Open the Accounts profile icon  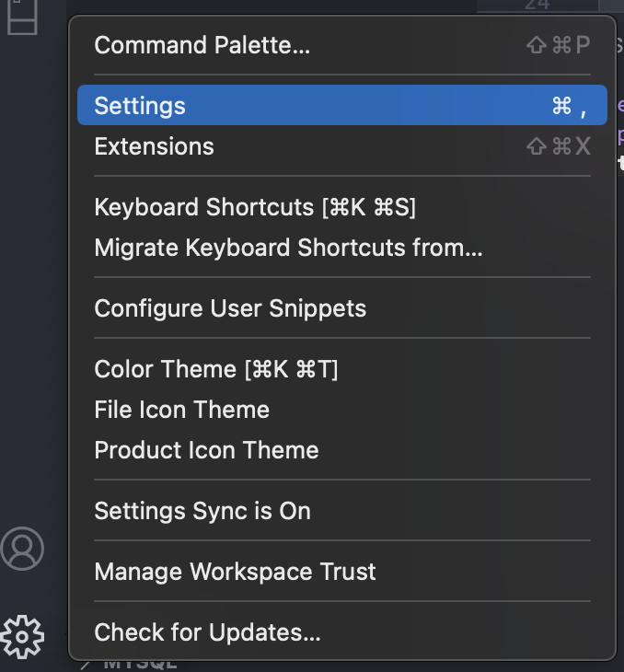pyautogui.click(x=23, y=549)
